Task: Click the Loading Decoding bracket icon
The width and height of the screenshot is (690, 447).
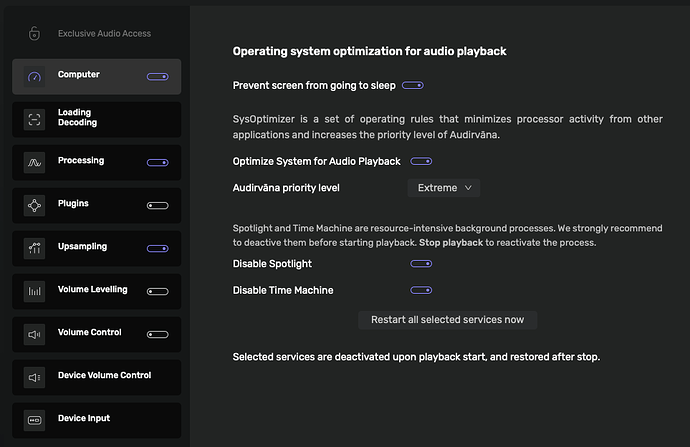Action: point(34,120)
